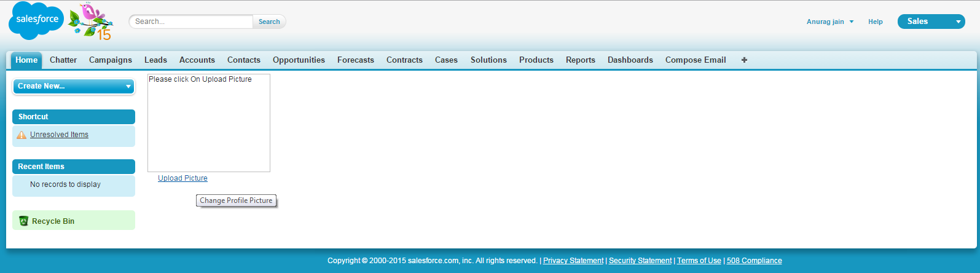The width and height of the screenshot is (980, 273).
Task: Click 'Please click On Upload Picture' text
Action: pos(200,79)
